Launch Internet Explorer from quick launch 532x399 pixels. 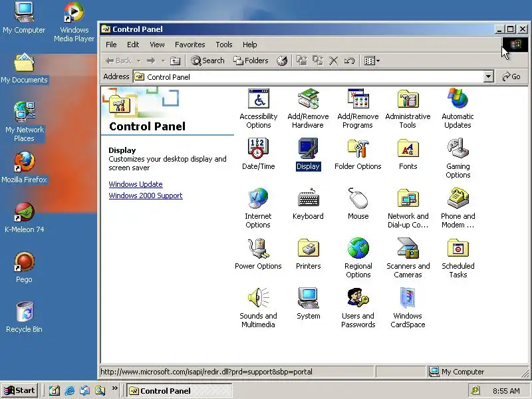pos(70,390)
